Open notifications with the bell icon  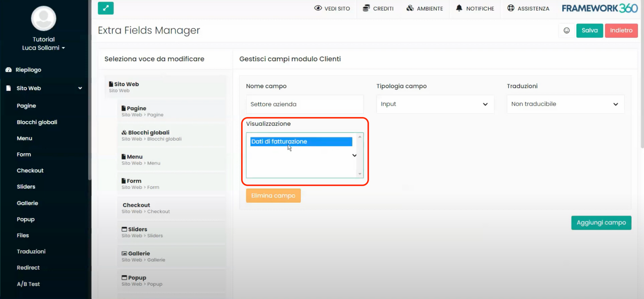(459, 8)
